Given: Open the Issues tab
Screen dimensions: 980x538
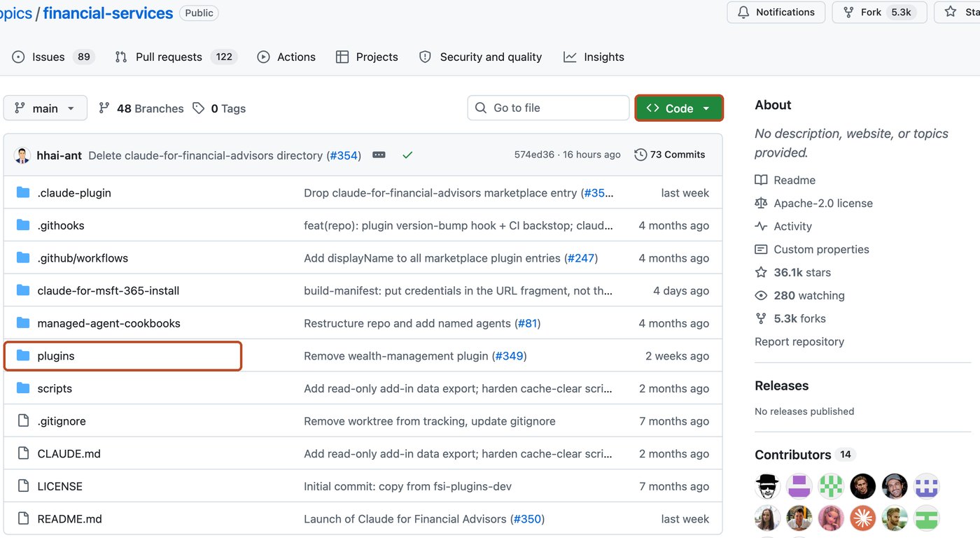Looking at the screenshot, I should 53,57.
